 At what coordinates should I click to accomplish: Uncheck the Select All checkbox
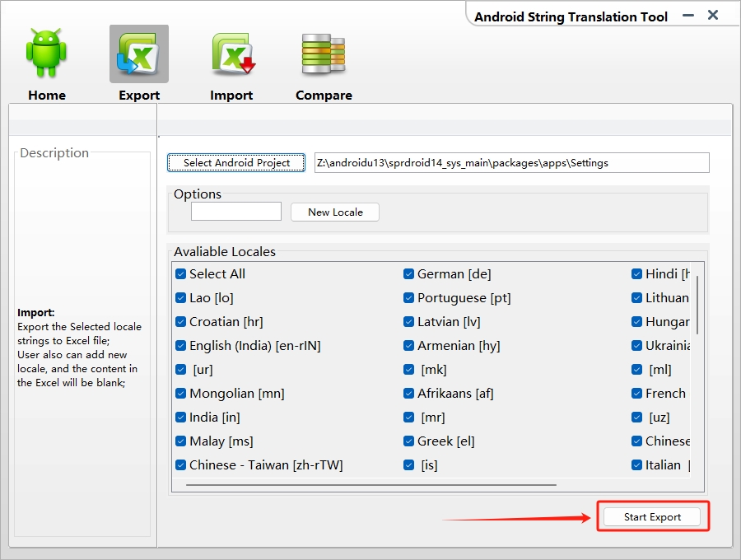coord(180,274)
